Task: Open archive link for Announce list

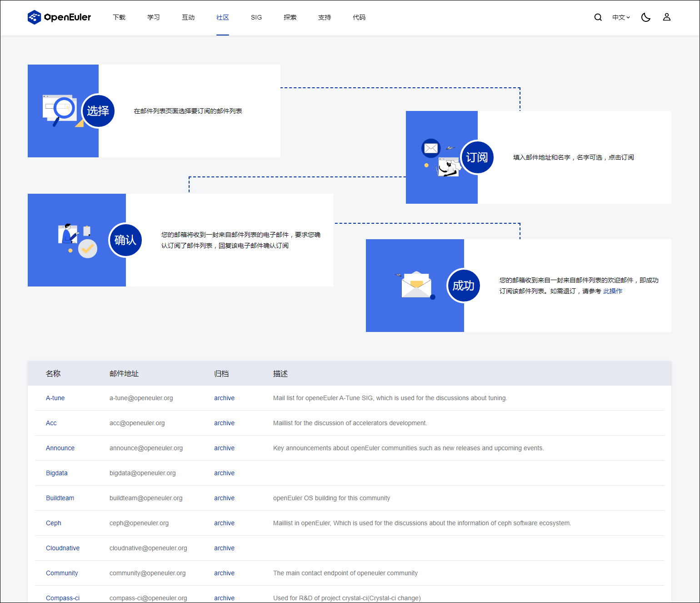Action: (224, 448)
